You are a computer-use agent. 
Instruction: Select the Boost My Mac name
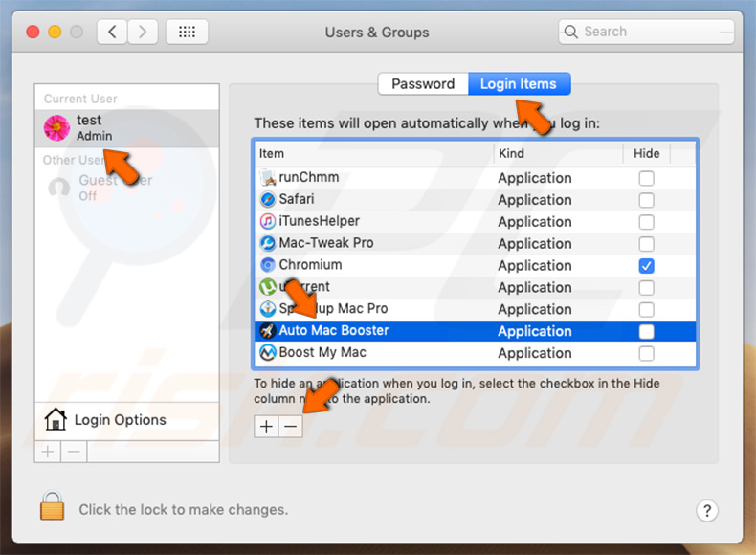(x=322, y=352)
